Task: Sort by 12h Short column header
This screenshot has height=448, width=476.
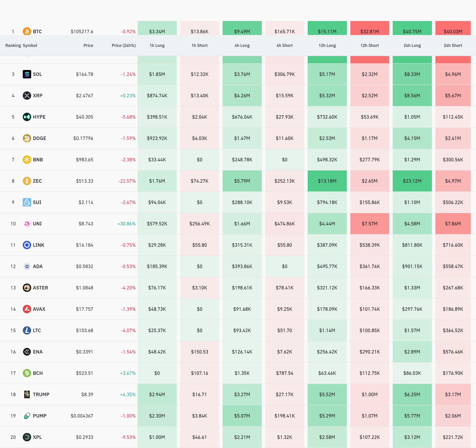Action: [x=369, y=45]
